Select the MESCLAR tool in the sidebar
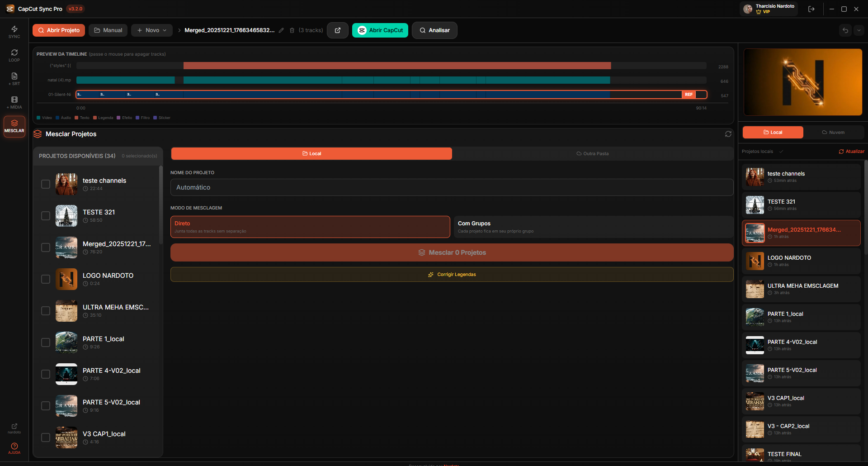 [14, 127]
